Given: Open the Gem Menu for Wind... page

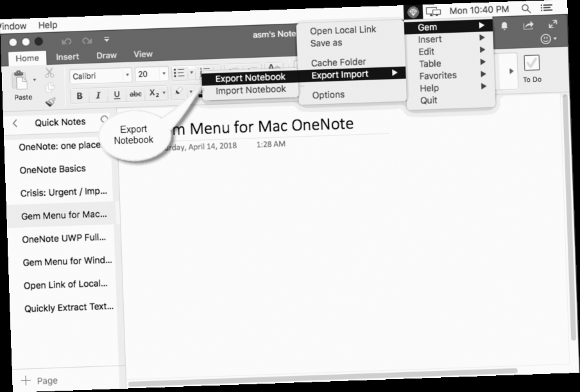Looking at the screenshot, I should click(x=67, y=262).
